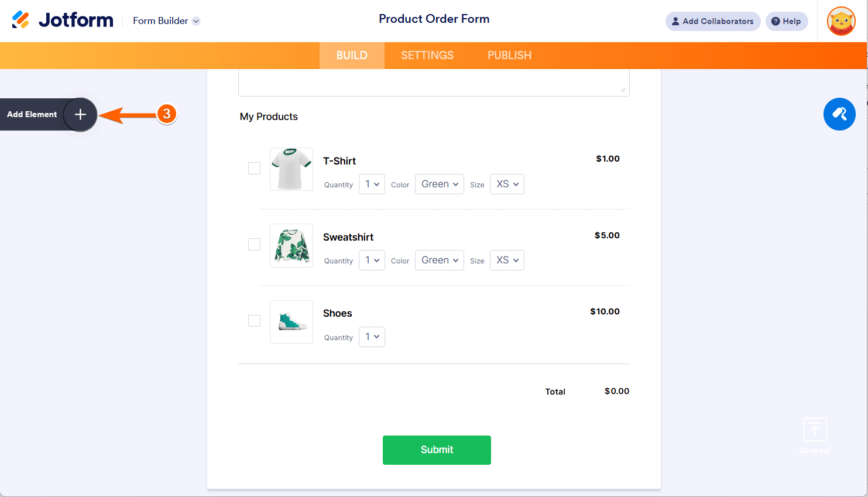Viewport: 868px width, 497px height.
Task: Go to the PUBLISH tab
Action: (x=509, y=56)
